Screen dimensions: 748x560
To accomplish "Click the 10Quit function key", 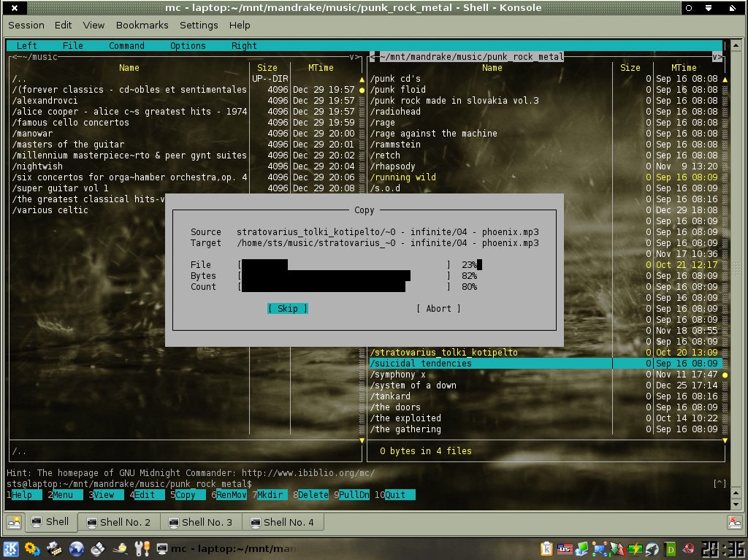I will [x=394, y=494].
